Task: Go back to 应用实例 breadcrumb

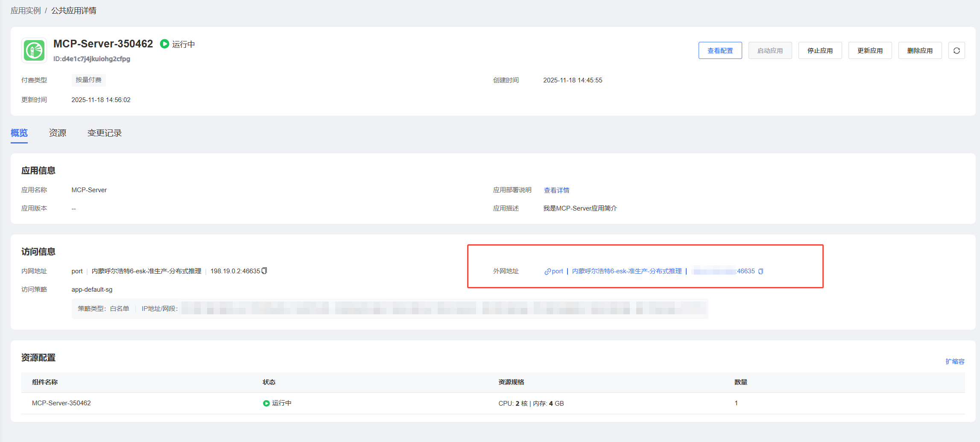Action: (x=26, y=11)
